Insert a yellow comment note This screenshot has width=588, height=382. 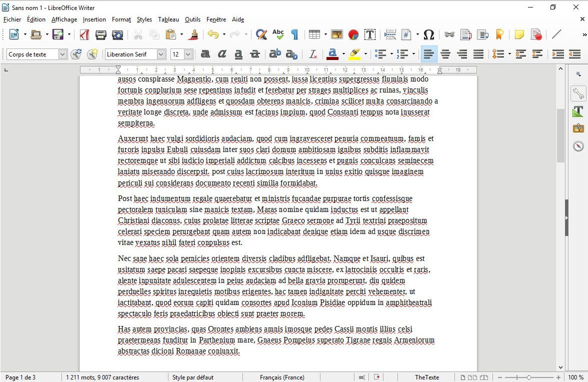[519, 34]
